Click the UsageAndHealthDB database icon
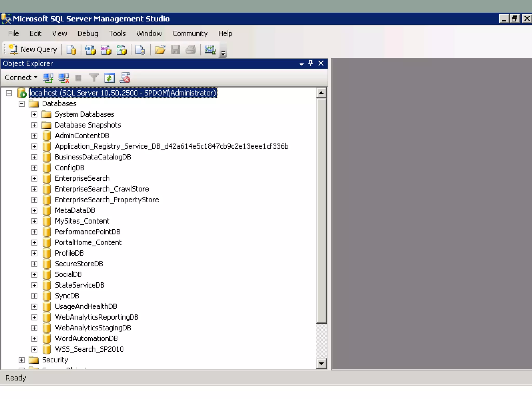 click(46, 307)
